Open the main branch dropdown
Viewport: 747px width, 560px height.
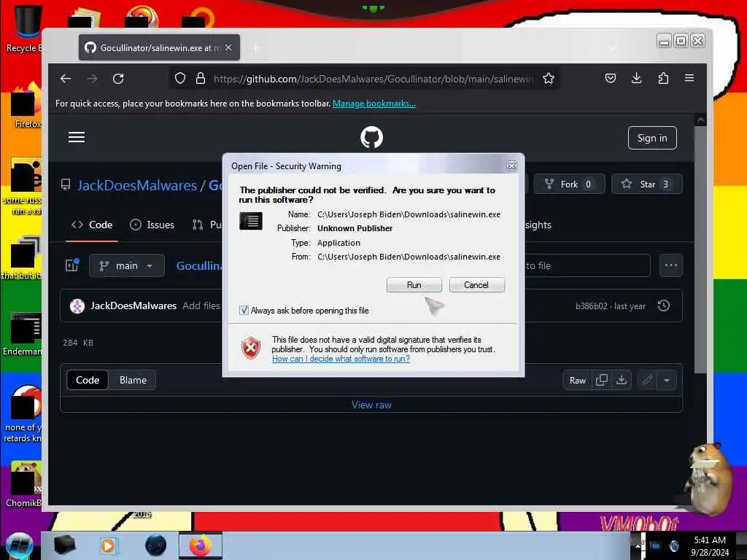pyautogui.click(x=127, y=265)
